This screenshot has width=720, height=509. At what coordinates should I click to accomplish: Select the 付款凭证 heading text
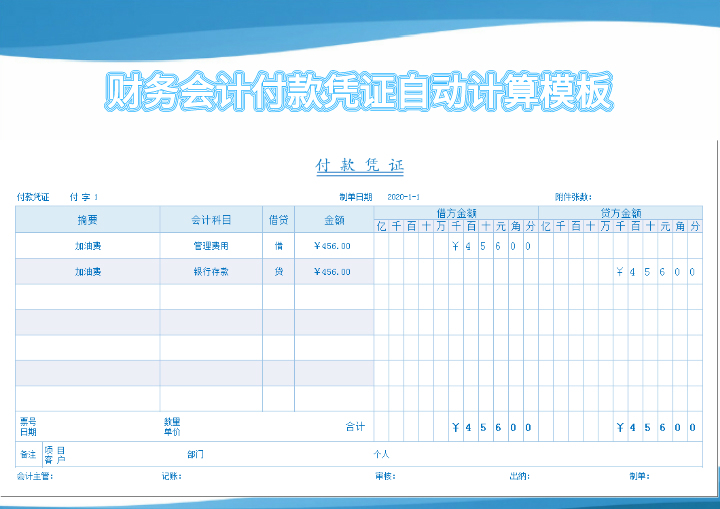(x=359, y=166)
